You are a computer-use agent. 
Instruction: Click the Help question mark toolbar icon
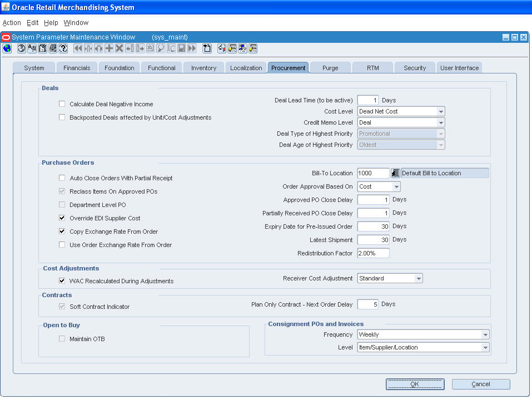(x=63, y=48)
